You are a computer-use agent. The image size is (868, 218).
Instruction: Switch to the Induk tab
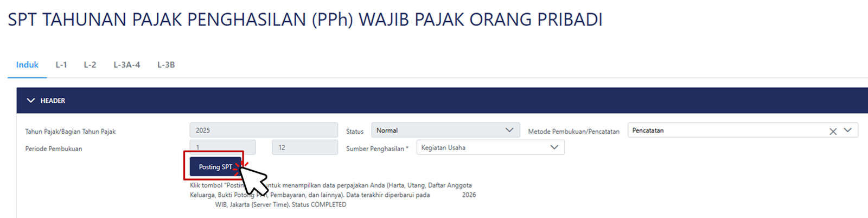pos(27,65)
